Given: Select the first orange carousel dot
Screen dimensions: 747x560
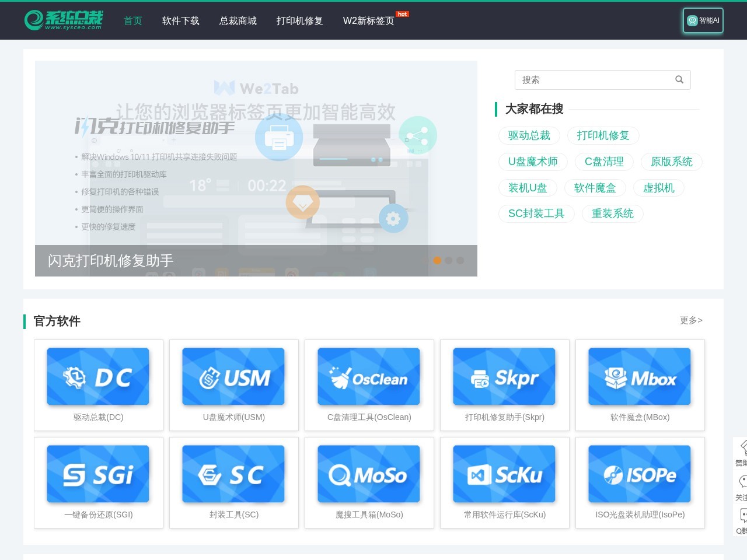Looking at the screenshot, I should tap(437, 261).
